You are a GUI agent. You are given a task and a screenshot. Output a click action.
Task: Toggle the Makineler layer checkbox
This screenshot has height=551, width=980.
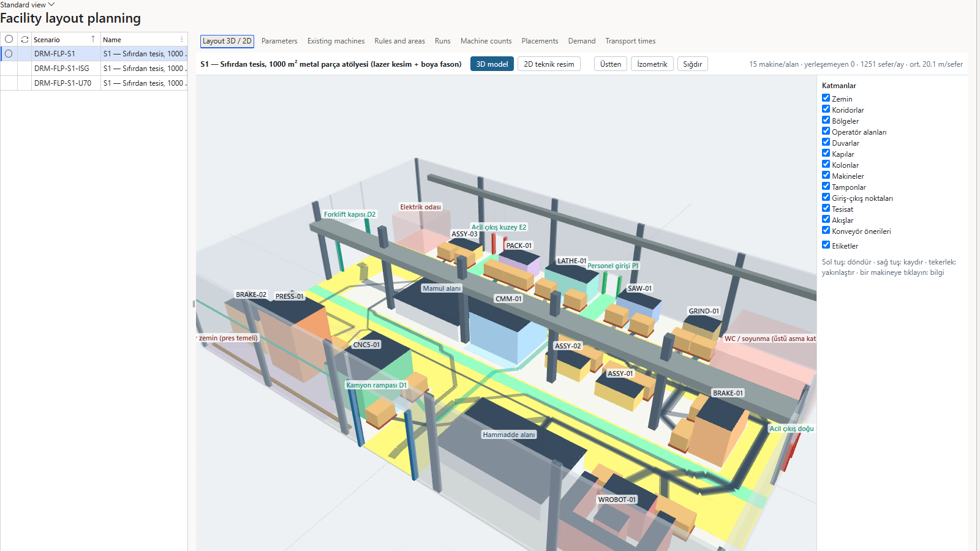[826, 175]
